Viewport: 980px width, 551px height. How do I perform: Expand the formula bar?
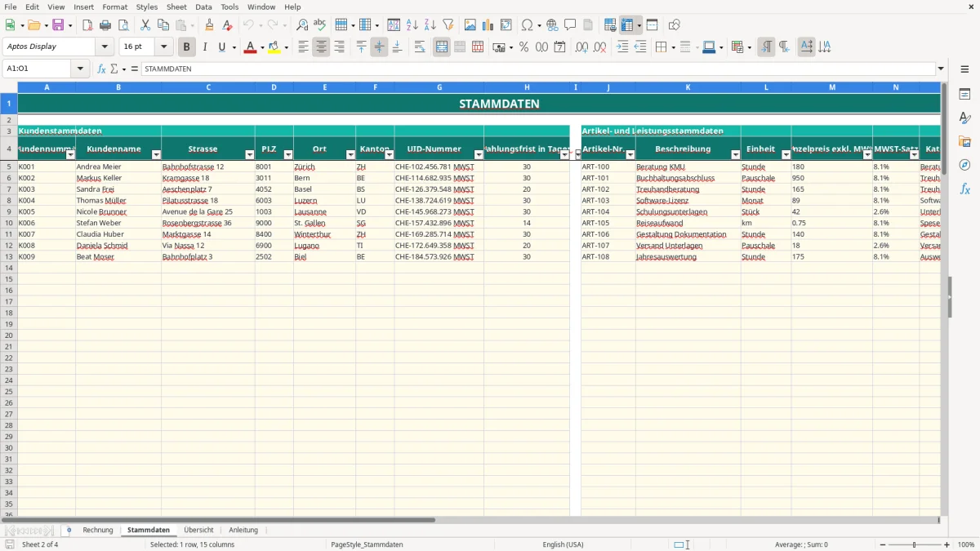click(x=941, y=69)
